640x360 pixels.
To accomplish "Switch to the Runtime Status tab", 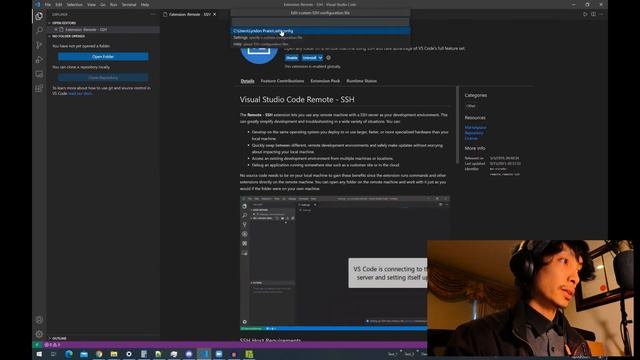I will pos(362,81).
